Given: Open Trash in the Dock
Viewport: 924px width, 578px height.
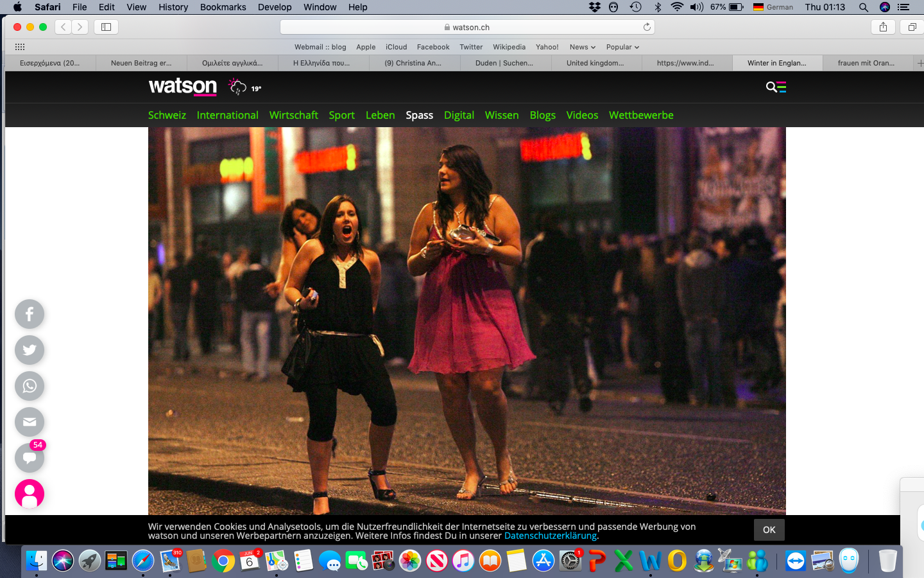Looking at the screenshot, I should 887,561.
